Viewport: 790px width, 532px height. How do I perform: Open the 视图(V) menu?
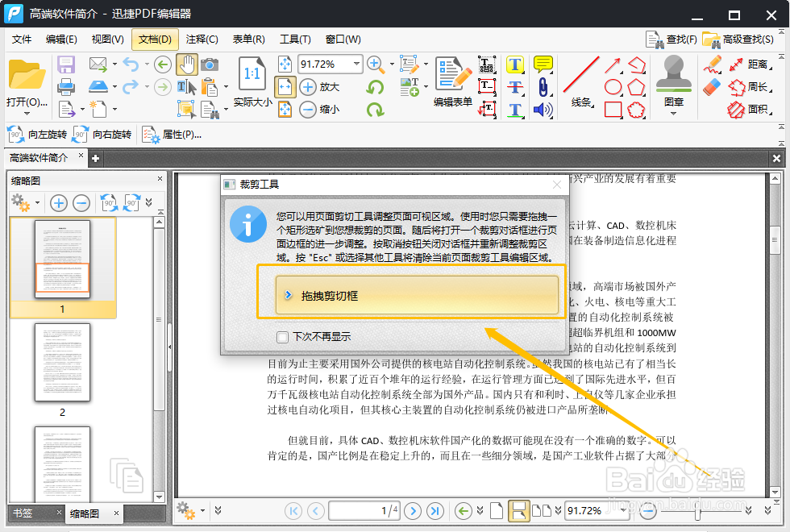pos(107,39)
